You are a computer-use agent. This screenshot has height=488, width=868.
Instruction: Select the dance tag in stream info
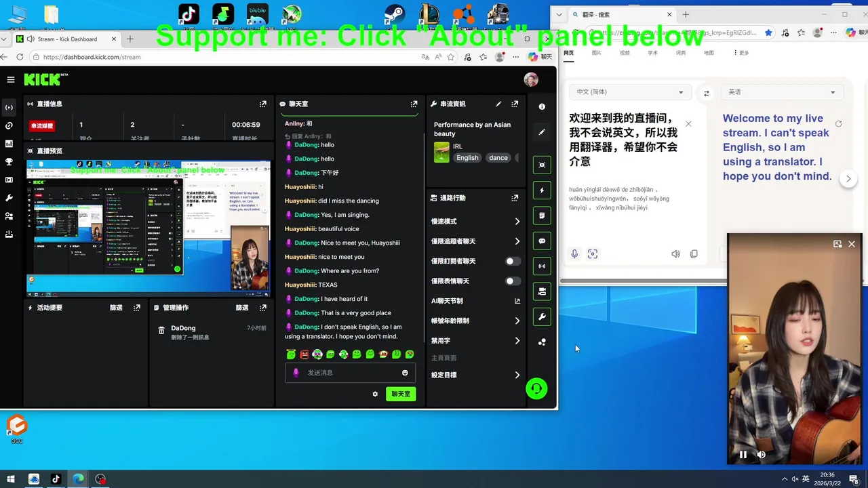[498, 158]
